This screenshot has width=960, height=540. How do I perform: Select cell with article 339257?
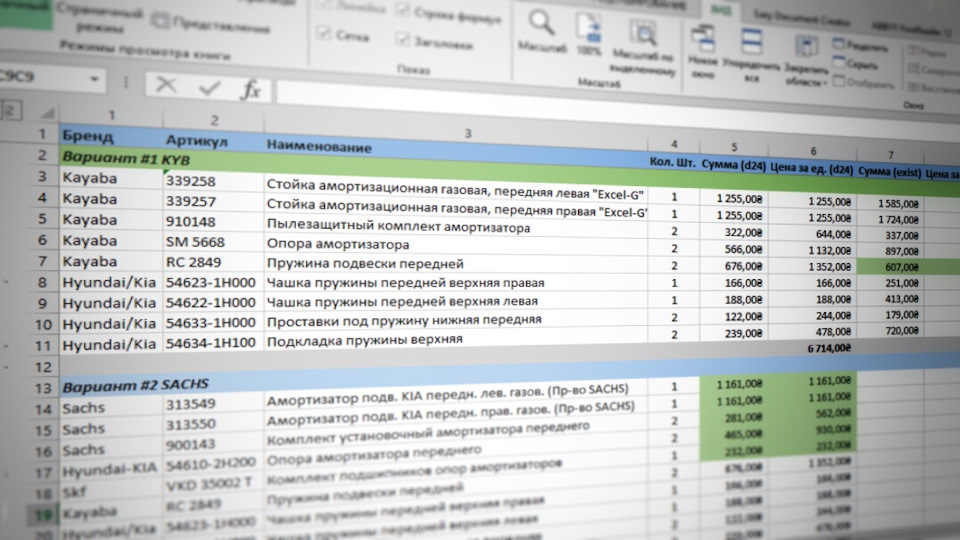coord(213,201)
